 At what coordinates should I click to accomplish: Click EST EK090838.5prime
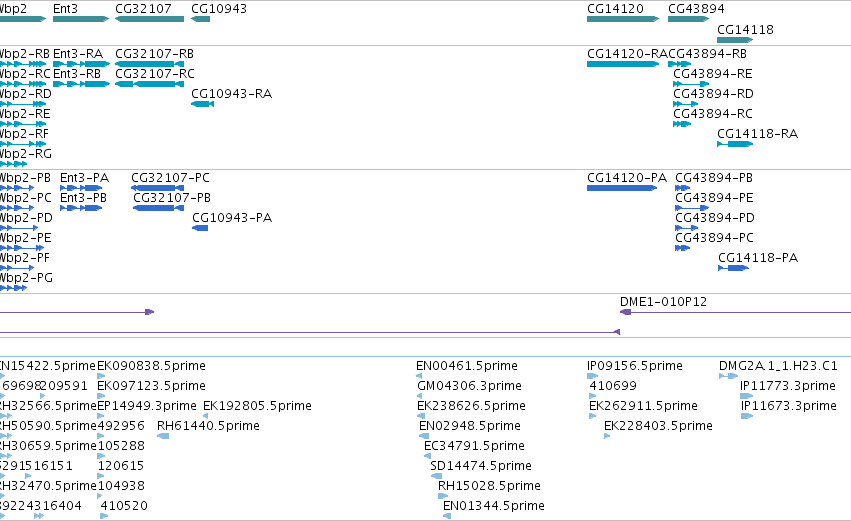(x=101, y=376)
